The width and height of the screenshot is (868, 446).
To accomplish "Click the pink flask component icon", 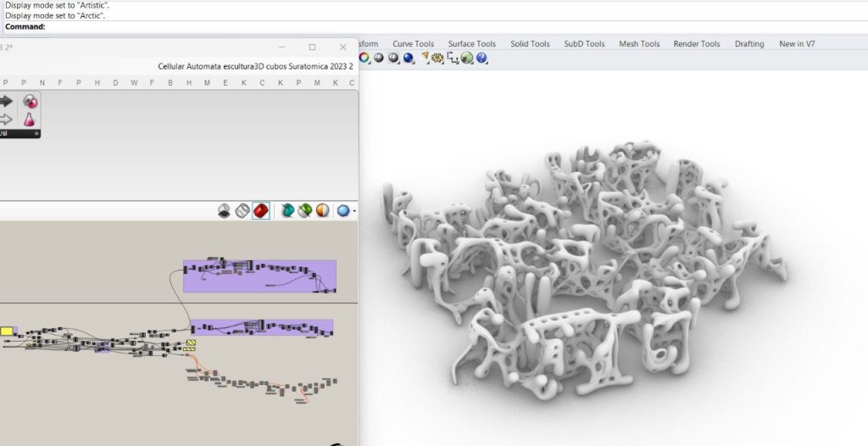I will tap(30, 120).
